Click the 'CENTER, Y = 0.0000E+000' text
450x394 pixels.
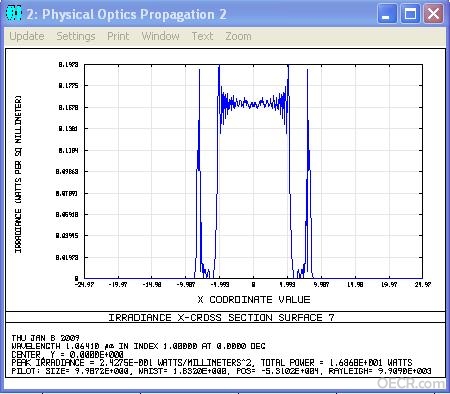pyautogui.click(x=67, y=354)
